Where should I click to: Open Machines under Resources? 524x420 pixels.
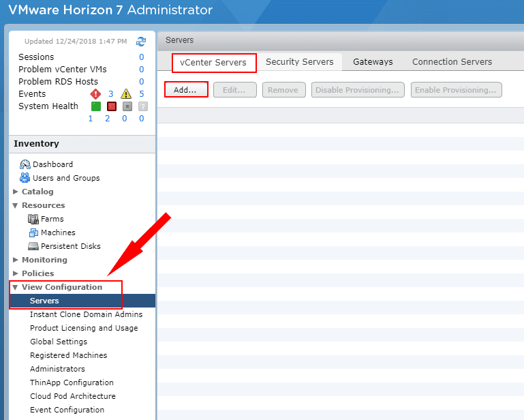[58, 232]
